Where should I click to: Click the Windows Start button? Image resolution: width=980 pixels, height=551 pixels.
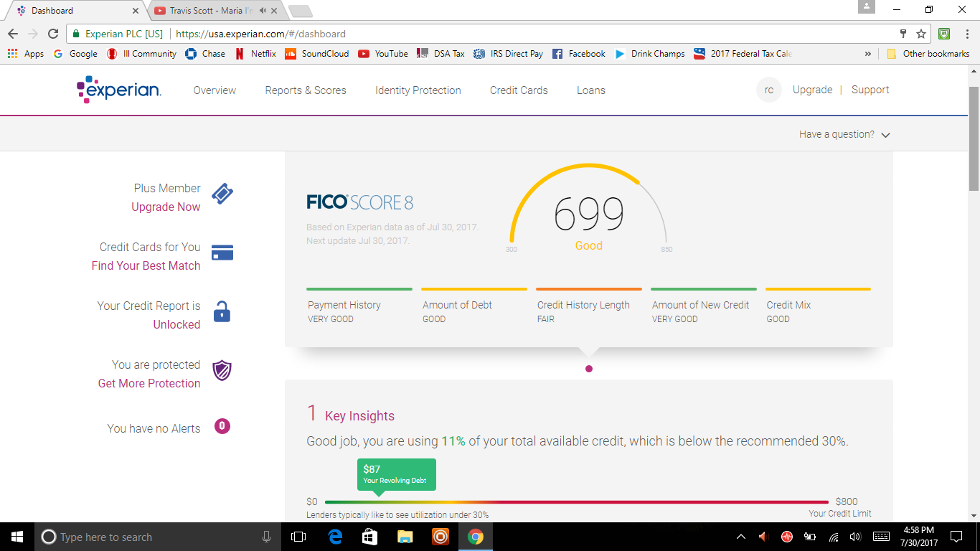pos(17,537)
